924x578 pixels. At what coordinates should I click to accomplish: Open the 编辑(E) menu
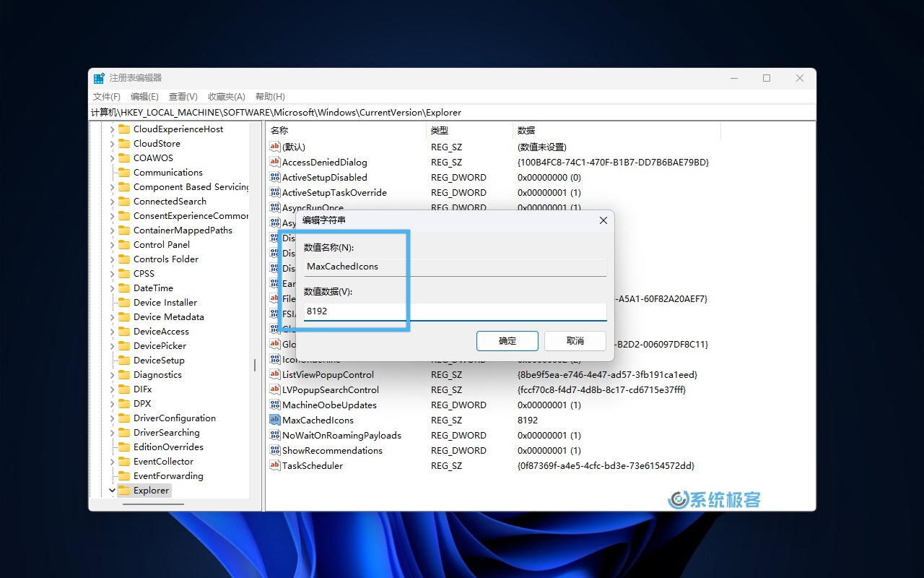click(144, 96)
